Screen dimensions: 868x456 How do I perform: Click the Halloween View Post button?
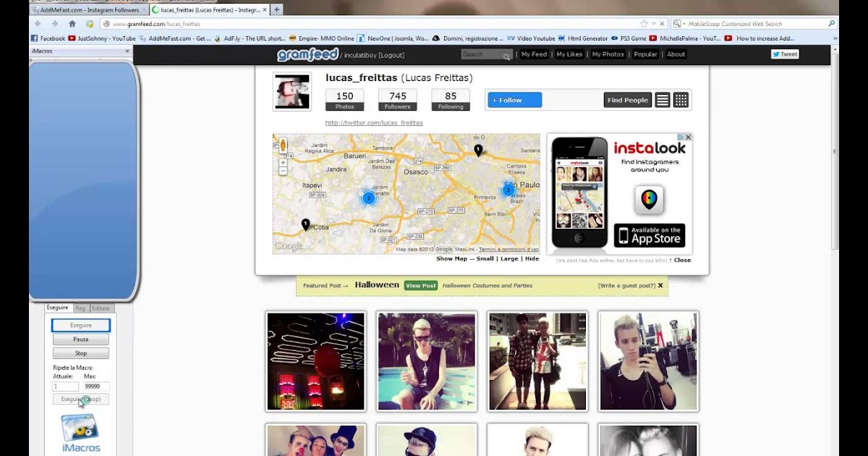[x=421, y=285]
